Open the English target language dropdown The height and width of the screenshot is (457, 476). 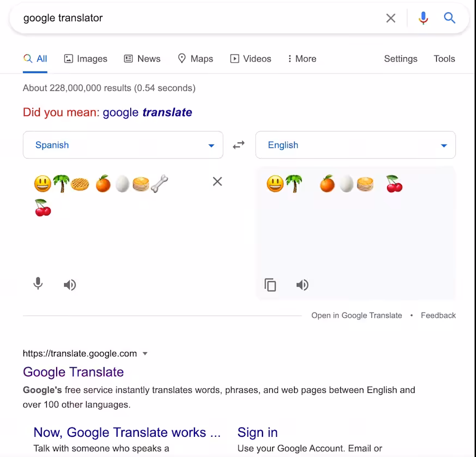(x=356, y=145)
